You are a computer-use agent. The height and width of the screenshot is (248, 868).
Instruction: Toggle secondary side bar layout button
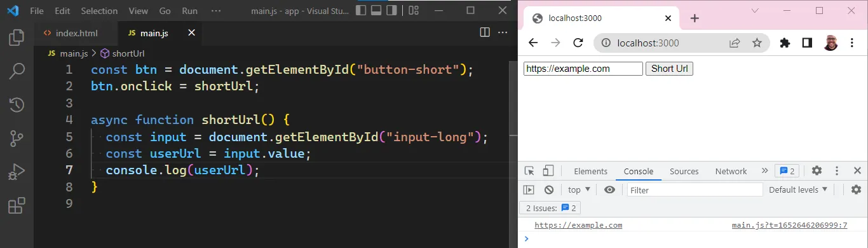pos(391,10)
